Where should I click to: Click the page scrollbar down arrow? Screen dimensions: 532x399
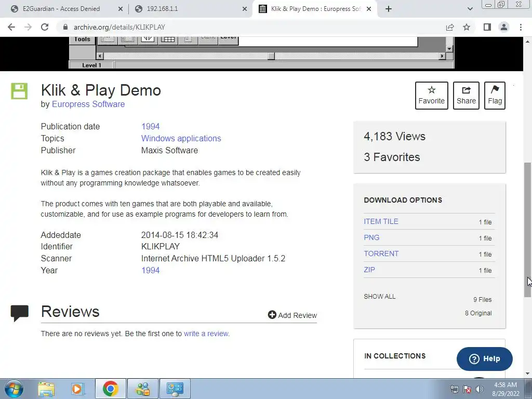click(528, 374)
